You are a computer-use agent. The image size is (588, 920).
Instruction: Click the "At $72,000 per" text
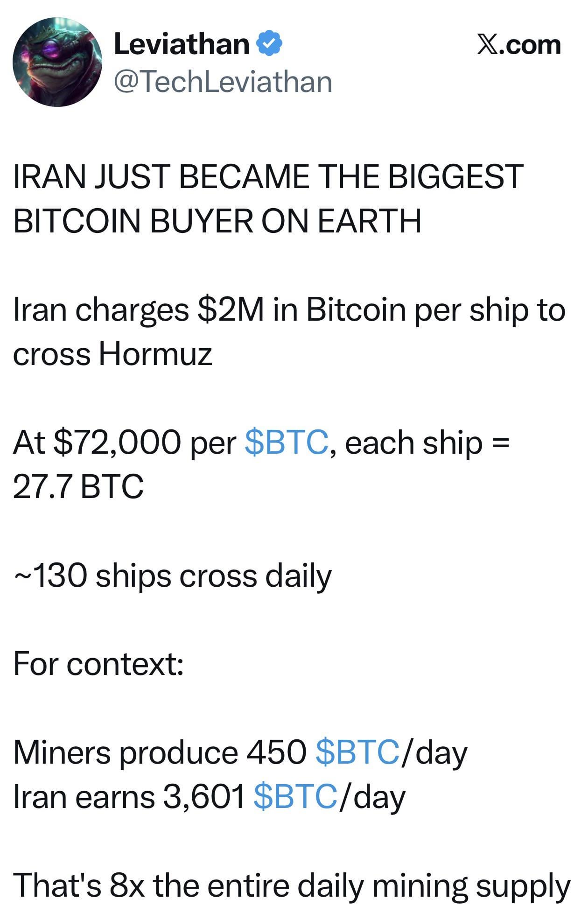(x=124, y=442)
